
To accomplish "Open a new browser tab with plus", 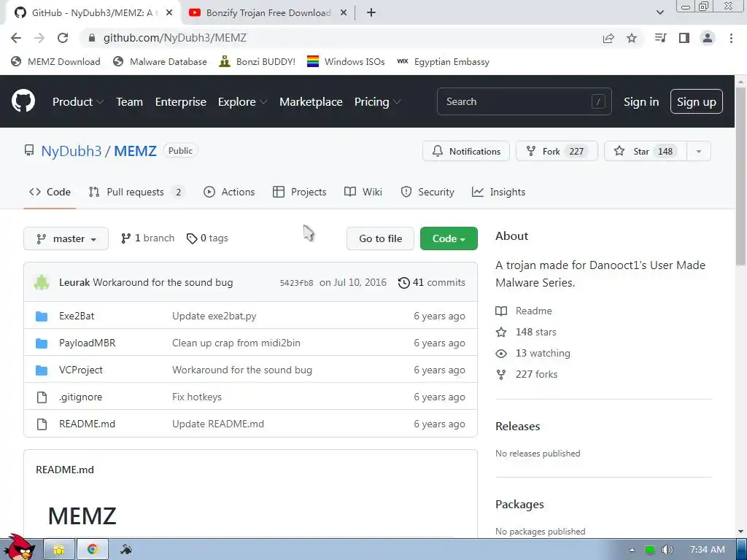I will coord(371,13).
